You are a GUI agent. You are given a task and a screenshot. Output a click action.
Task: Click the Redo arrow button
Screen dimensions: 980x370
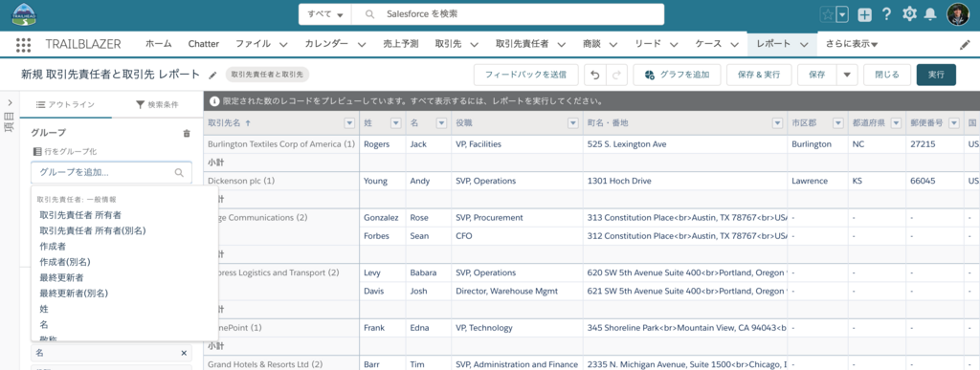click(x=616, y=75)
